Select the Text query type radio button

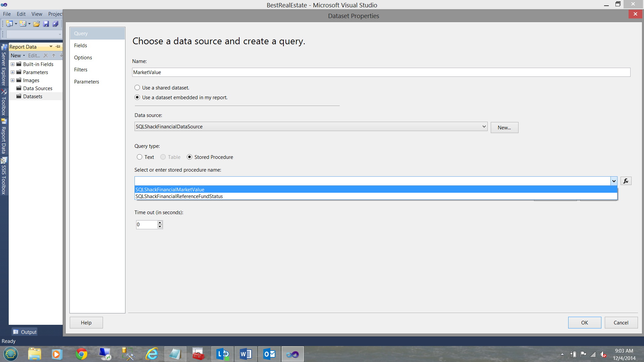coord(140,157)
